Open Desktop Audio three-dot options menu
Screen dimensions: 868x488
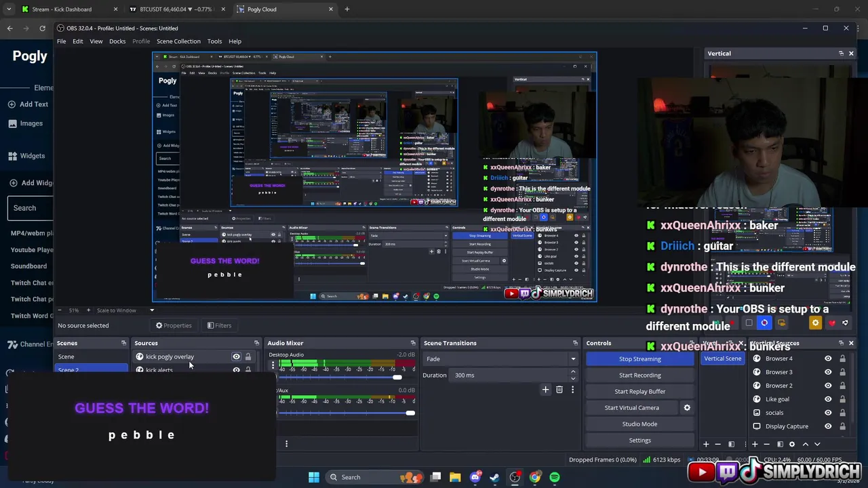(x=273, y=365)
